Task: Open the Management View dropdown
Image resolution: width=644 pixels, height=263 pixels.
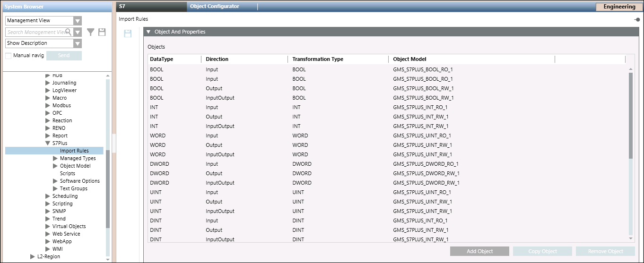Action: click(x=78, y=21)
